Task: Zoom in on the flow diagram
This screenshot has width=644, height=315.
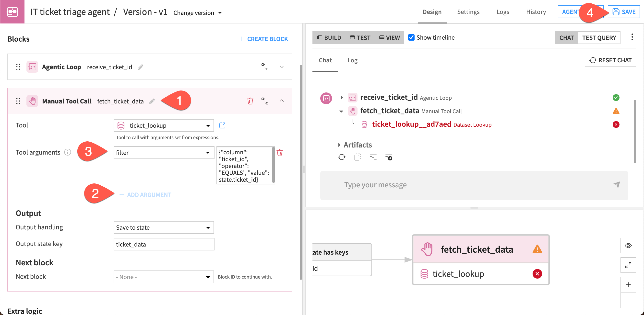Action: [628, 285]
